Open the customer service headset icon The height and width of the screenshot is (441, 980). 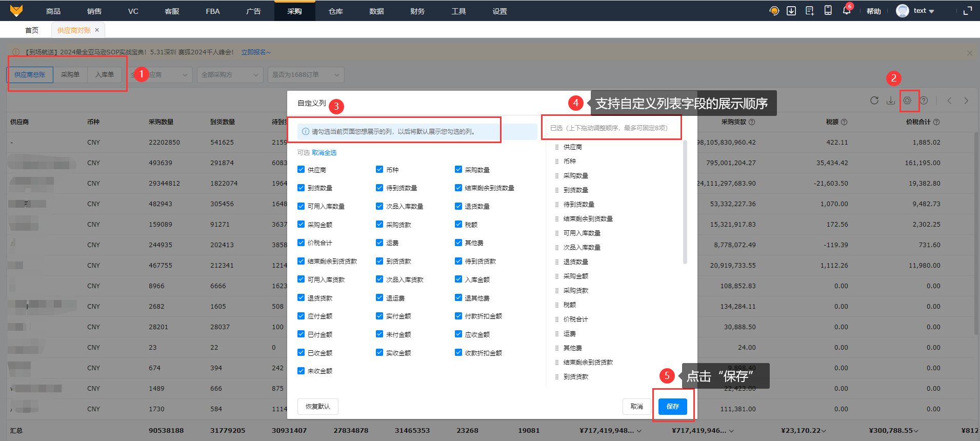coord(774,11)
